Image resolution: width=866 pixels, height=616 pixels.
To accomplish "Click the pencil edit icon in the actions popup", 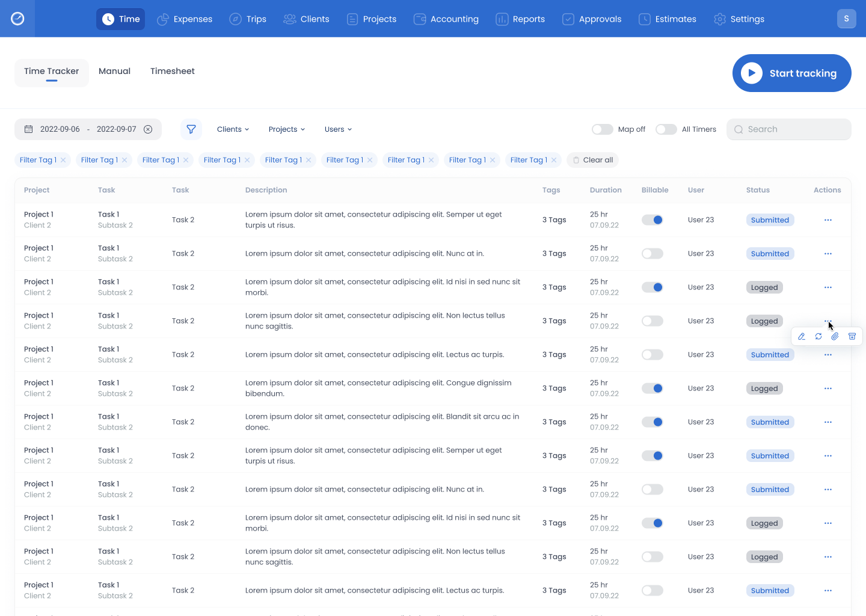I will tap(802, 337).
